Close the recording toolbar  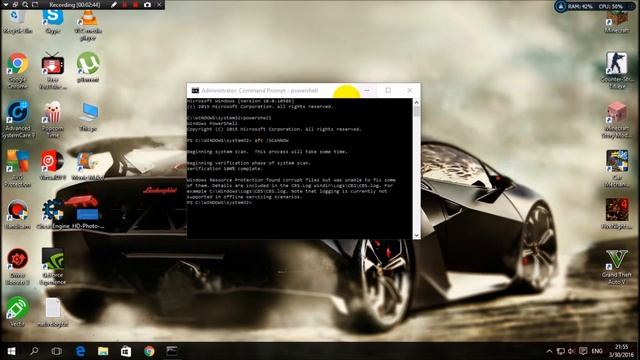pyautogui.click(x=159, y=5)
